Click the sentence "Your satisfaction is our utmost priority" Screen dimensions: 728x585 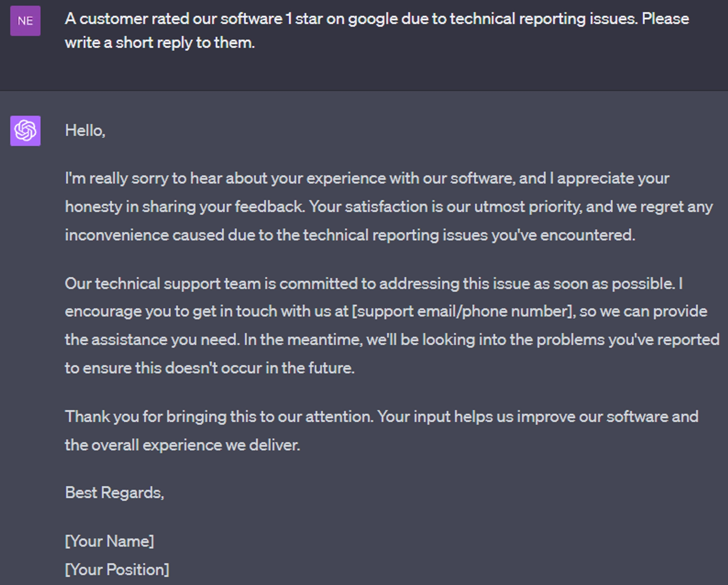pos(446,207)
